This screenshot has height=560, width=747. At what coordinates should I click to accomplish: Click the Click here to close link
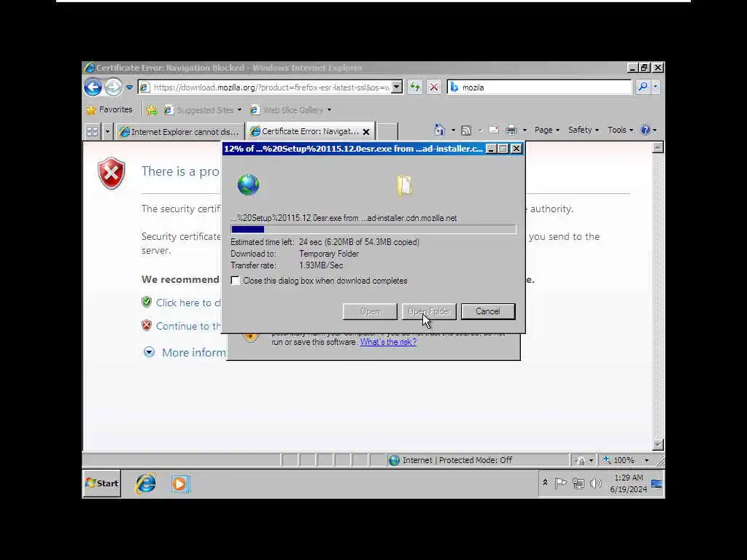coord(188,303)
